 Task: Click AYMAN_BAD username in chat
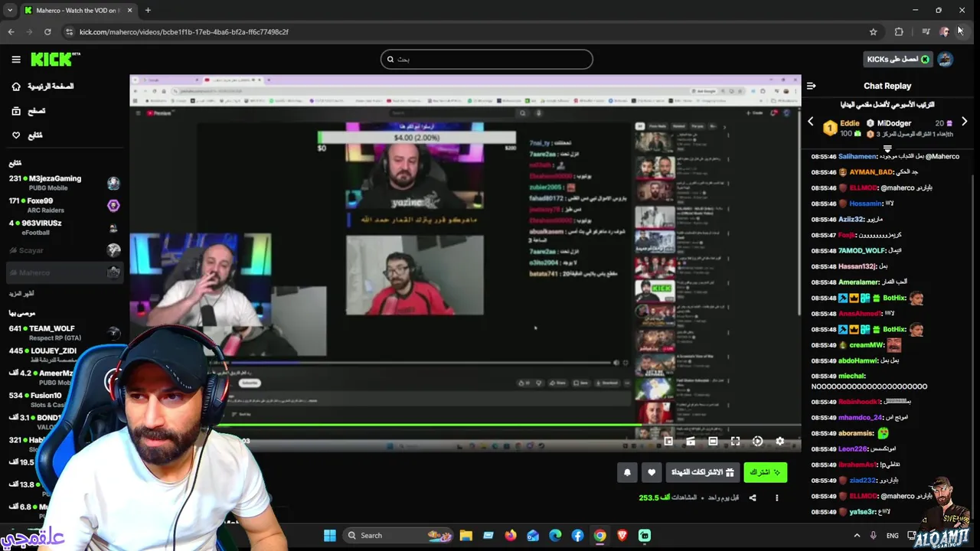(871, 172)
